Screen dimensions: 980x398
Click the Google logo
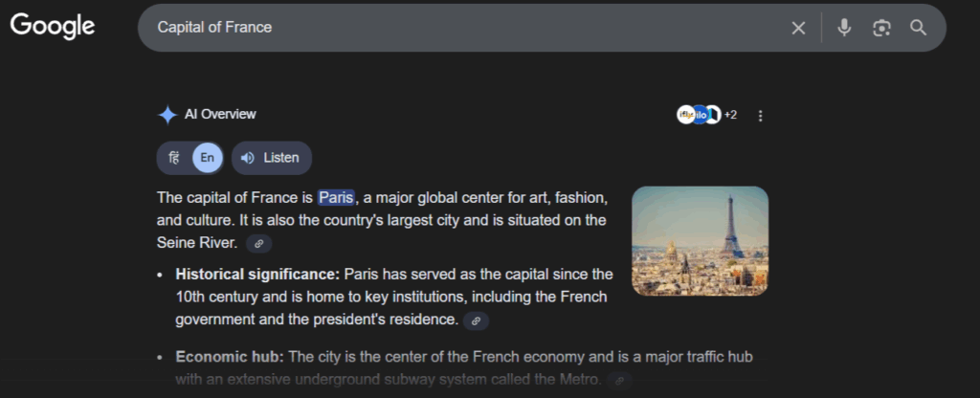(x=53, y=27)
